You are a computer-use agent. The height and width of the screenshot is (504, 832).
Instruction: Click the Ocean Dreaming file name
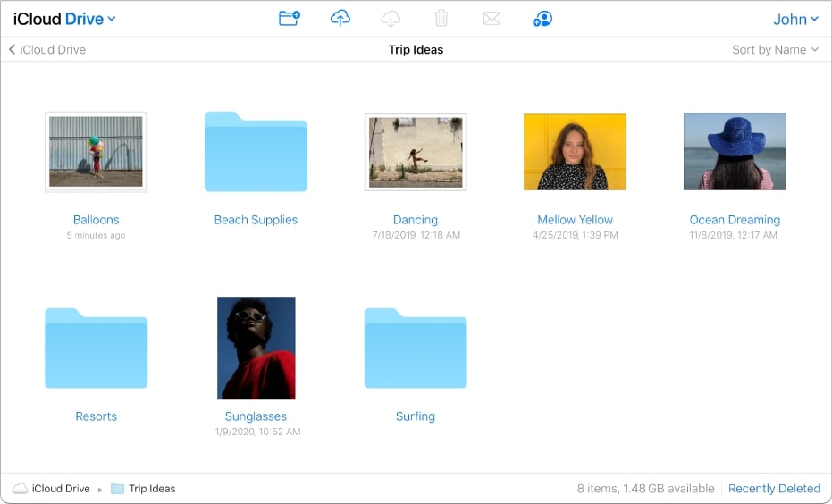coord(735,220)
